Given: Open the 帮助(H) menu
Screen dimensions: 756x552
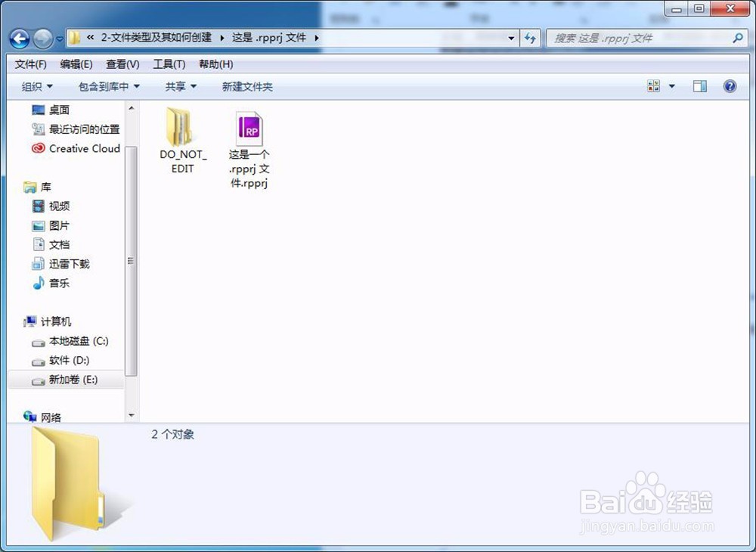Looking at the screenshot, I should (216, 64).
